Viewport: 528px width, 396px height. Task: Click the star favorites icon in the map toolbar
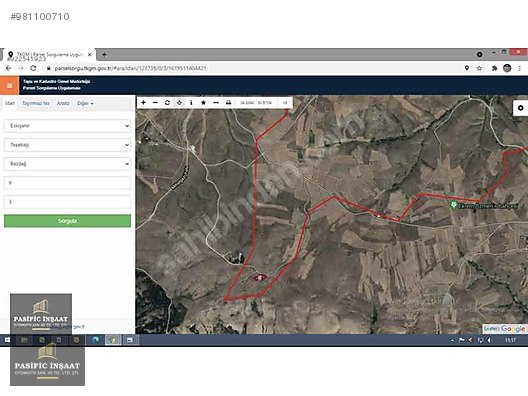click(x=203, y=102)
